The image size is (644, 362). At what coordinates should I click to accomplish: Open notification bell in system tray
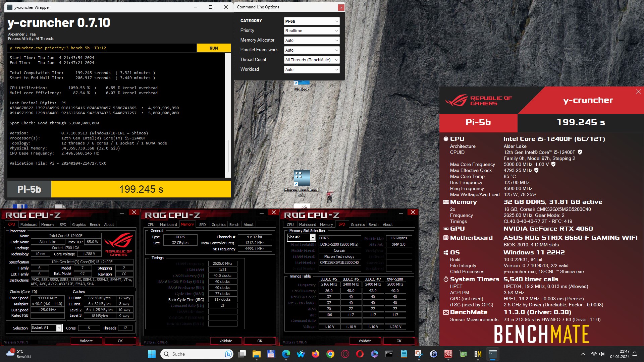click(635, 354)
